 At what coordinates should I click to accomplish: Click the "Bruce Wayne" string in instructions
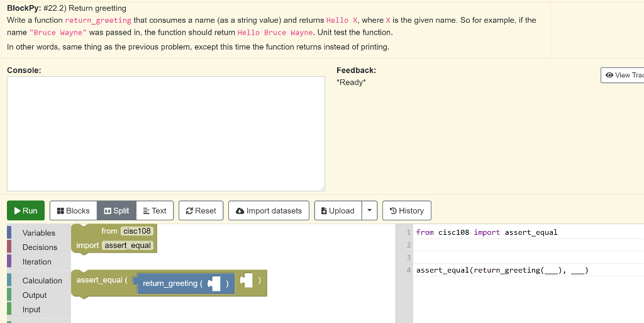[58, 33]
